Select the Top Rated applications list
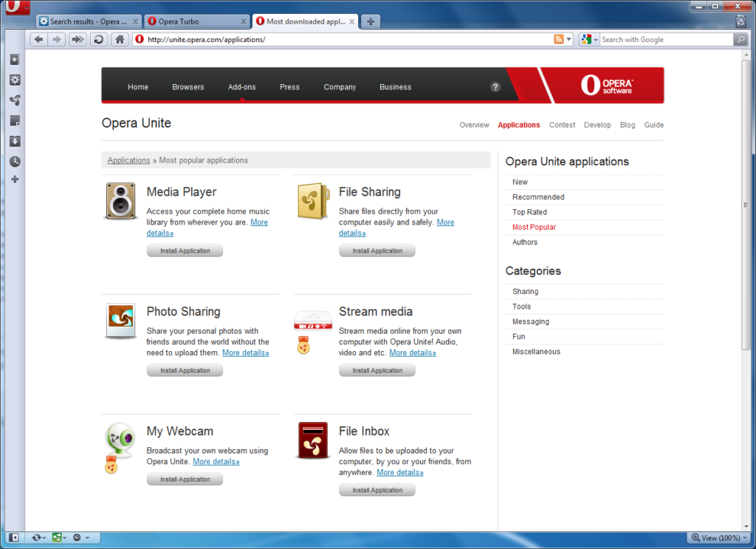Viewport: 756px width, 549px height. pyautogui.click(x=529, y=212)
